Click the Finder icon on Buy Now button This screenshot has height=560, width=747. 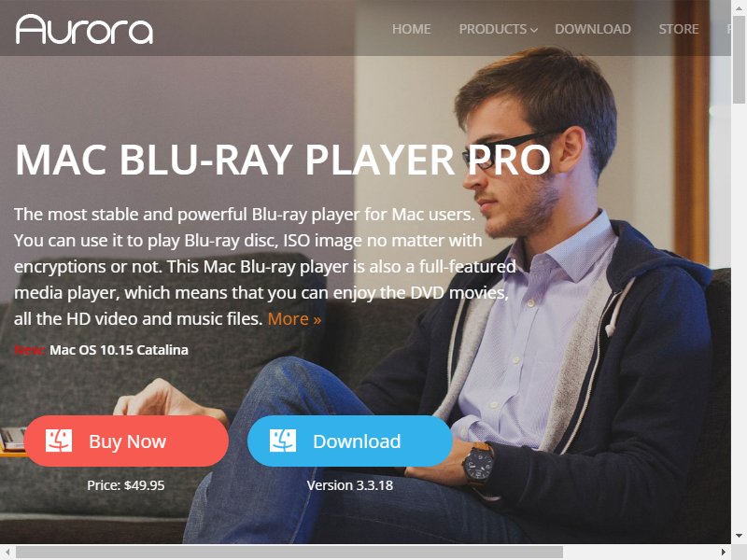(59, 441)
